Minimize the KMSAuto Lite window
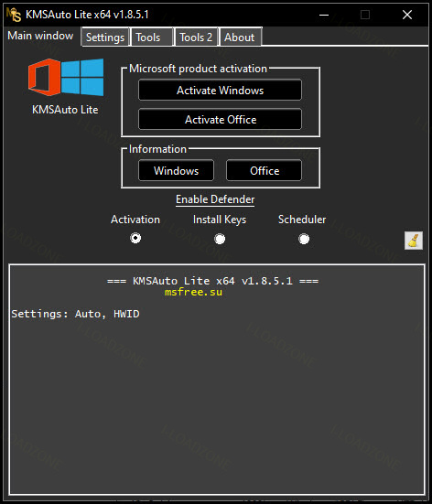 tap(324, 15)
